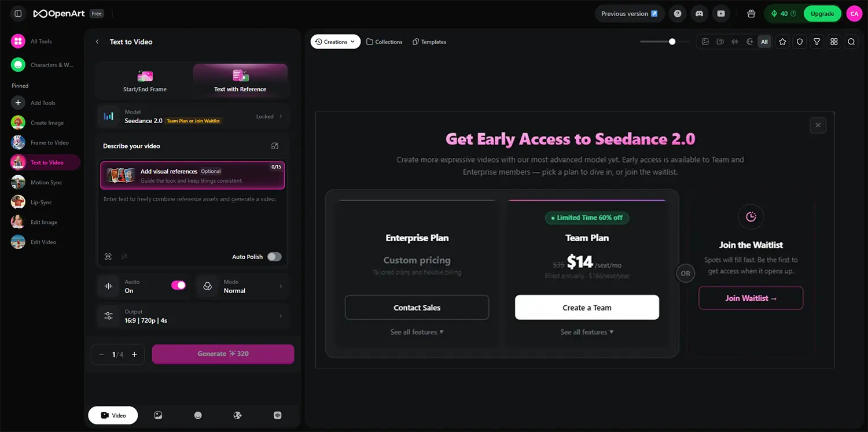Click the search icon in creations toolbar

point(851,42)
